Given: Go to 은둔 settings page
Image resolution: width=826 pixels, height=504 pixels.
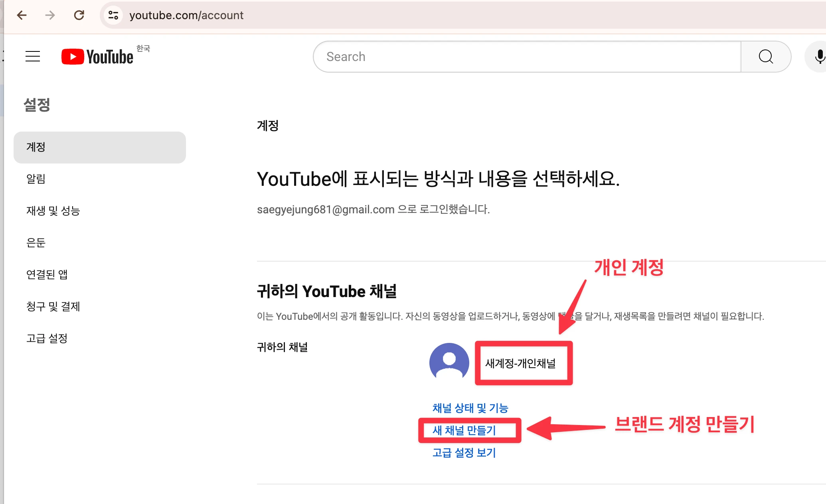Looking at the screenshot, I should click(x=36, y=242).
